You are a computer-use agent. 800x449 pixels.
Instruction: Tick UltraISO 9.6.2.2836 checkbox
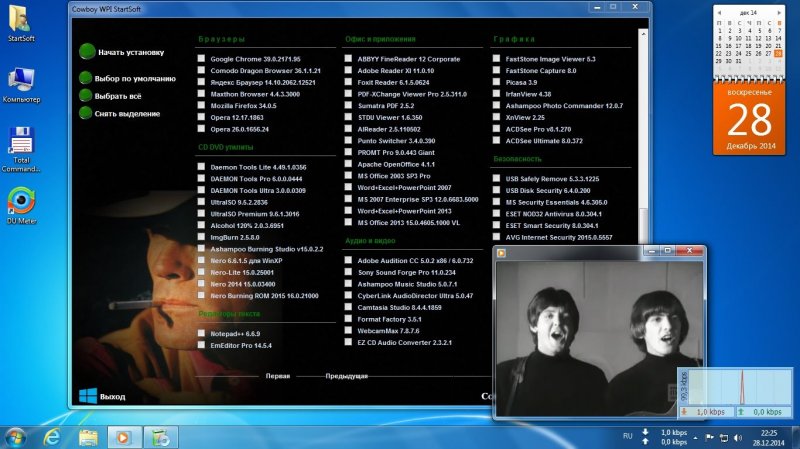(201, 202)
